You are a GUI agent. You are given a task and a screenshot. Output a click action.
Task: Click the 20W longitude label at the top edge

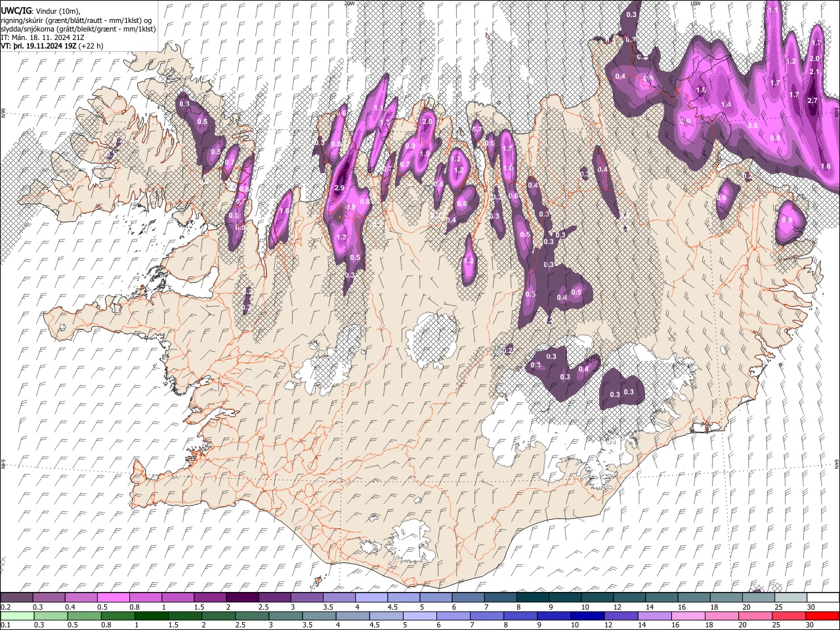point(349,3)
